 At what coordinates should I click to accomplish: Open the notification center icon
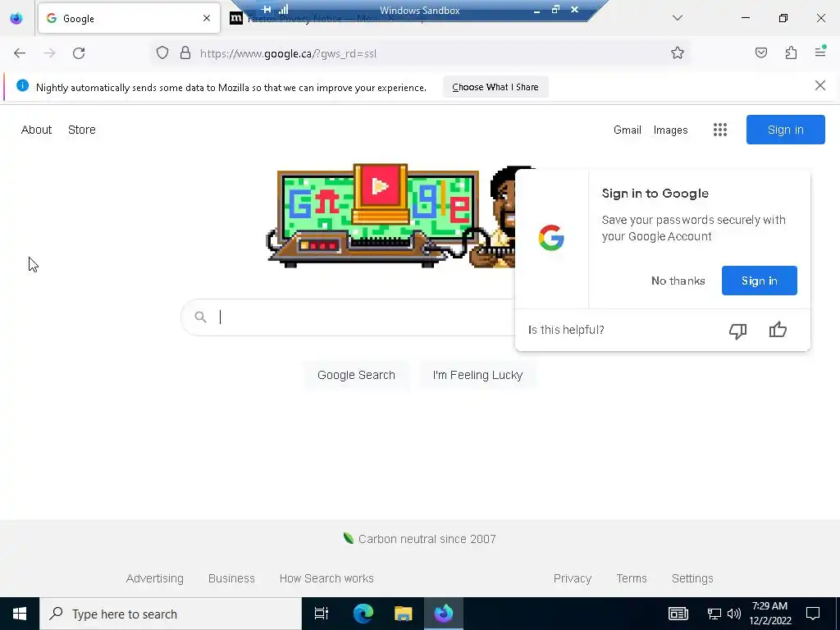click(813, 614)
